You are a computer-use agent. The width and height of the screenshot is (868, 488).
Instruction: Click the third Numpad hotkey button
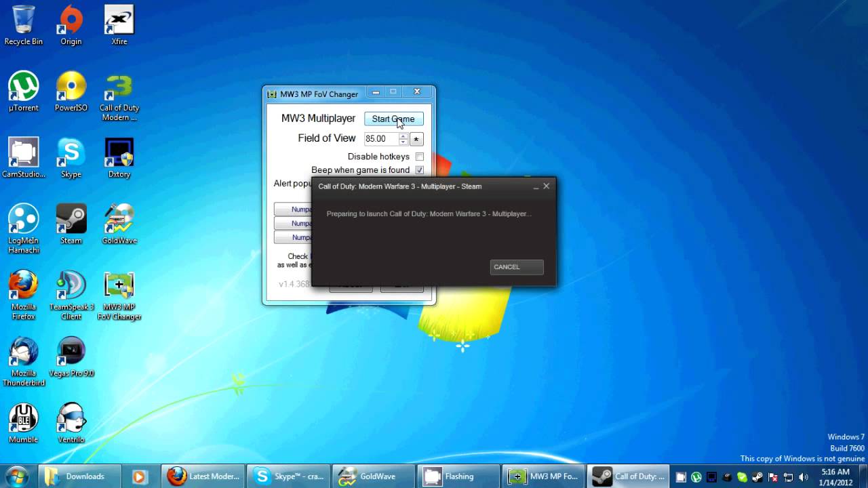pos(292,237)
